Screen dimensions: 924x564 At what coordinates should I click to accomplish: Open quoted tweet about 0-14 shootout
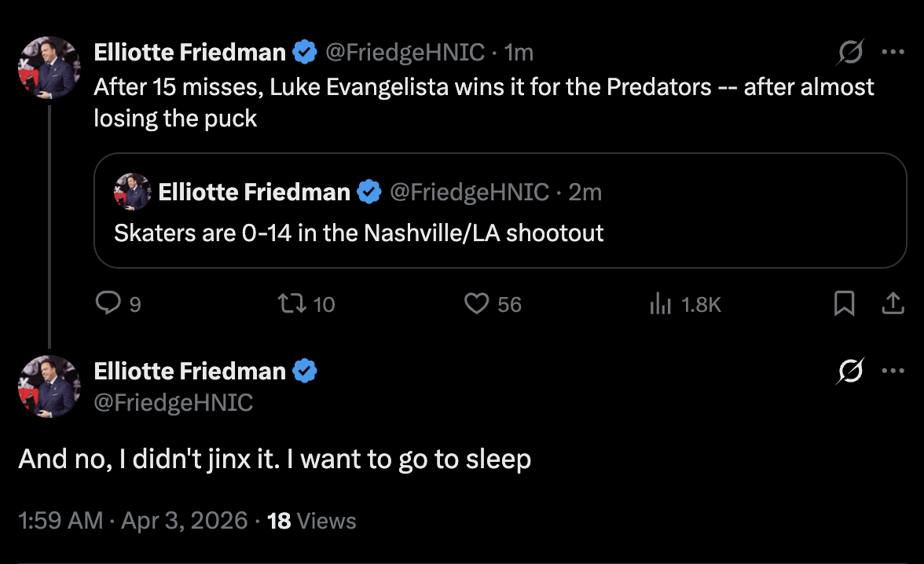pos(500,233)
